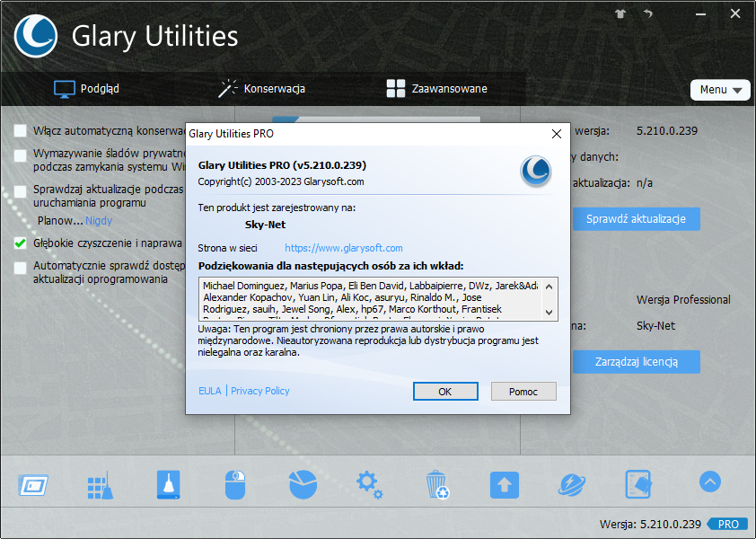Open the Disk Space Analyzer pie icon
This screenshot has width=756, height=539.
coord(303,484)
